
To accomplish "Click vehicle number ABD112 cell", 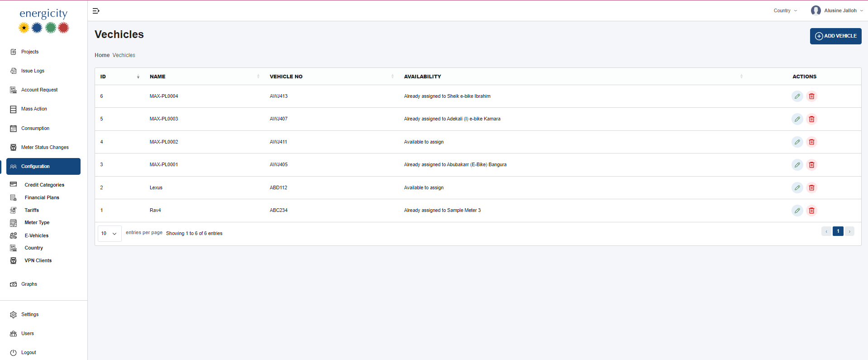I will click(x=278, y=187).
